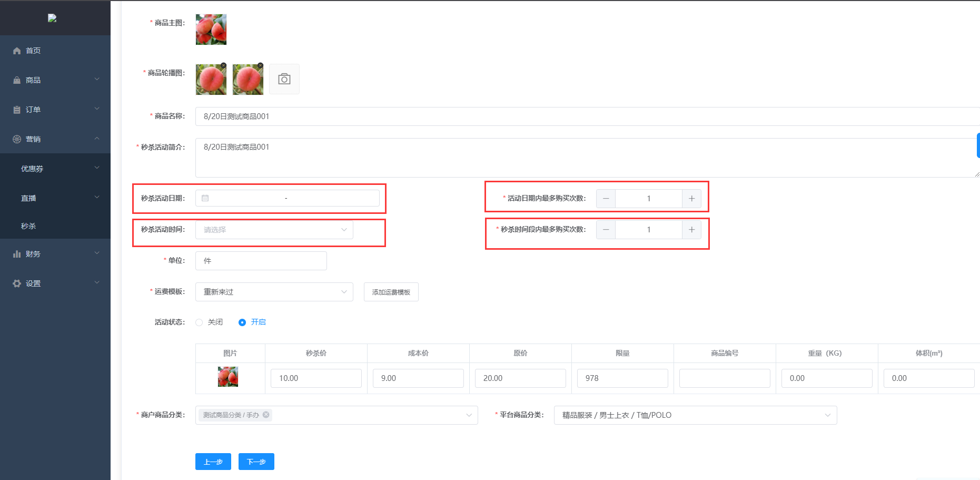Click the 下一步 button

256,462
